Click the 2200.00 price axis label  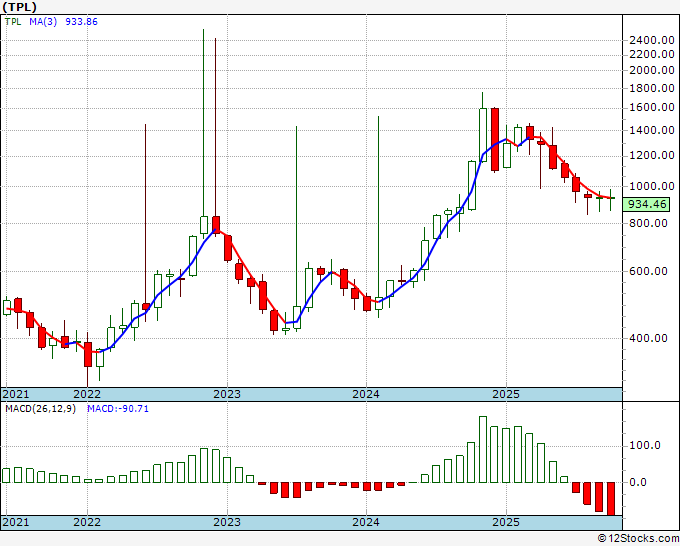652,55
